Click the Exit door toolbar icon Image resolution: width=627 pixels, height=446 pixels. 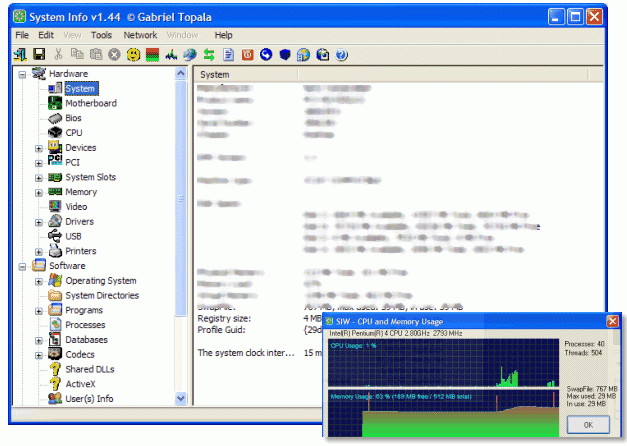(x=20, y=54)
